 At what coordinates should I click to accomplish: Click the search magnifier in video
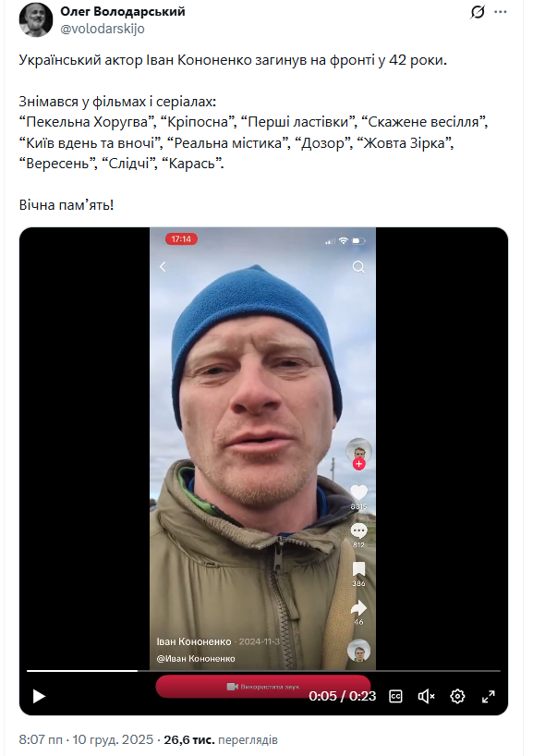358,266
